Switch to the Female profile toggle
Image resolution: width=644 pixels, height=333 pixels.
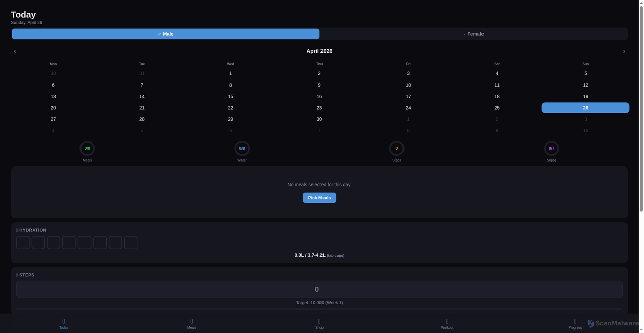click(473, 34)
